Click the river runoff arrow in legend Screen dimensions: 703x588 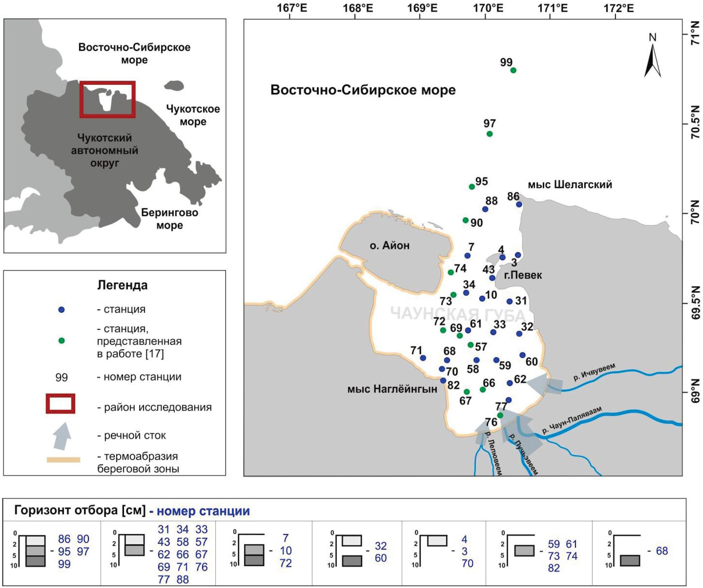click(x=62, y=436)
